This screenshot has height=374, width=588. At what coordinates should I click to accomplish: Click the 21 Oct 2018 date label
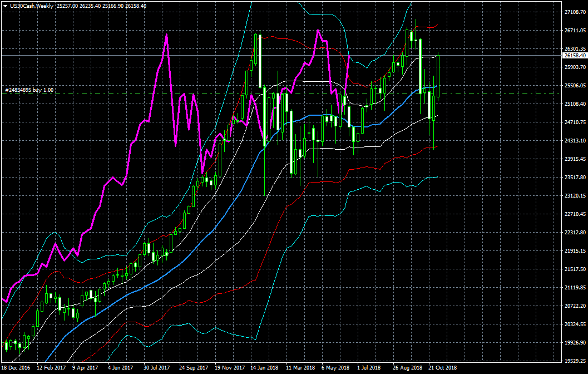coord(443,368)
